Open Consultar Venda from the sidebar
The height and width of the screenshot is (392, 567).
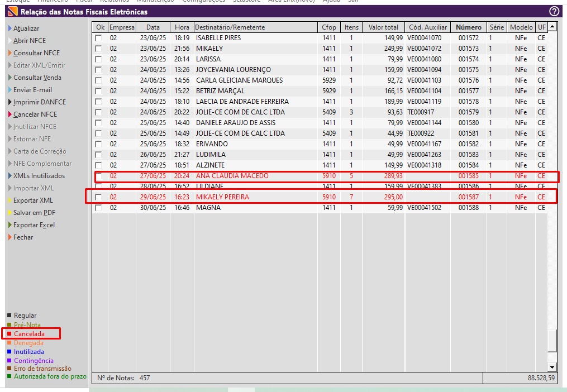click(x=37, y=78)
